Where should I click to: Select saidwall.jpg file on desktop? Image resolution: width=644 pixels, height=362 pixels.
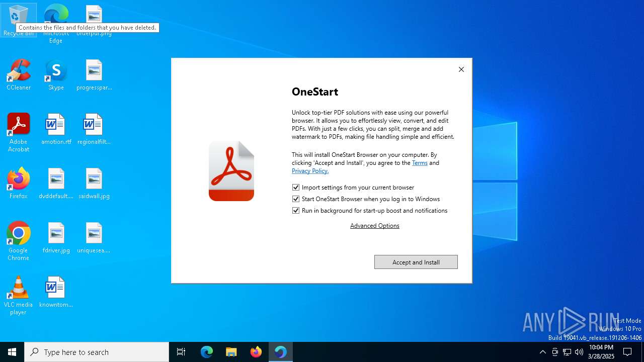(x=94, y=184)
